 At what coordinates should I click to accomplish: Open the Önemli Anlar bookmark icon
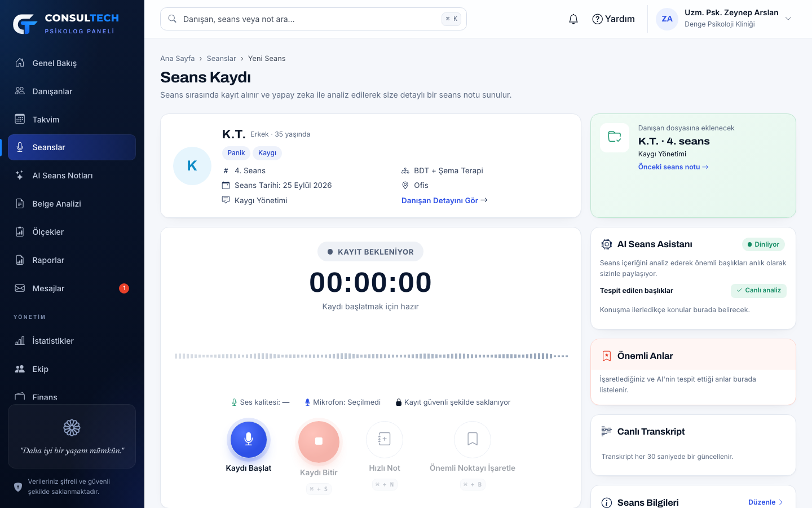[x=607, y=356]
